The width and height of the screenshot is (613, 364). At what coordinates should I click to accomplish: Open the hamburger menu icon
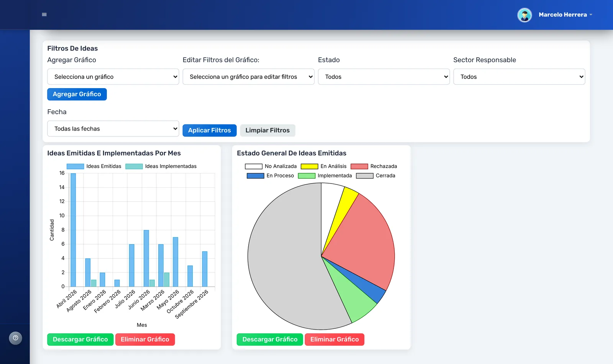click(44, 15)
